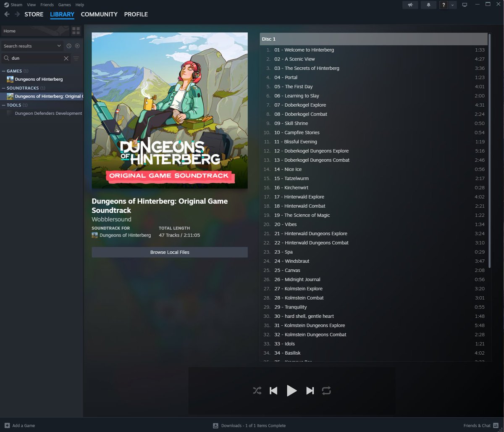Play track 26 - Midnight Journal
Viewport: 504px width, 432px height.
point(373,279)
